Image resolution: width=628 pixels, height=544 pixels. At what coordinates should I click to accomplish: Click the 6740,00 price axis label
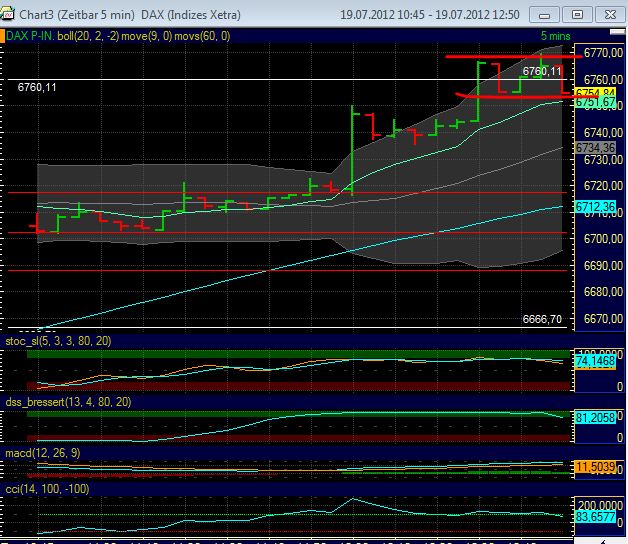pos(603,133)
